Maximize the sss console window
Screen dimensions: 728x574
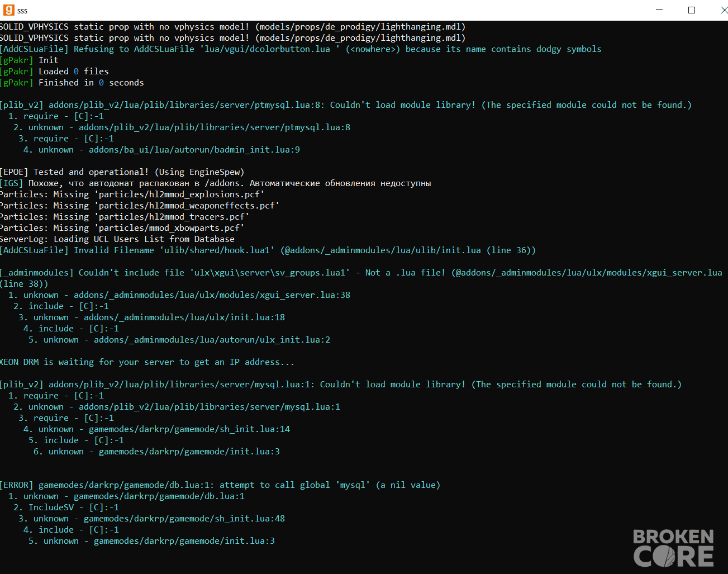click(x=692, y=10)
